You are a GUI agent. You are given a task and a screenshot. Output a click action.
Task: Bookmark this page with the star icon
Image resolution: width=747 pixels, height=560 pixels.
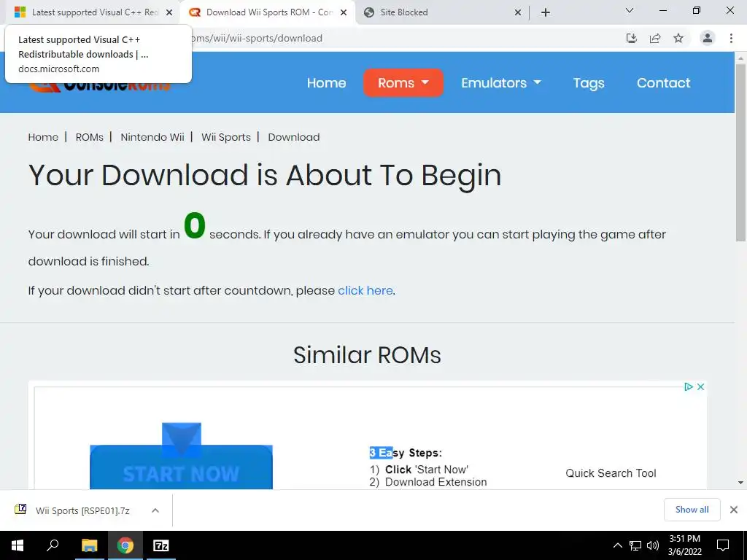(678, 38)
